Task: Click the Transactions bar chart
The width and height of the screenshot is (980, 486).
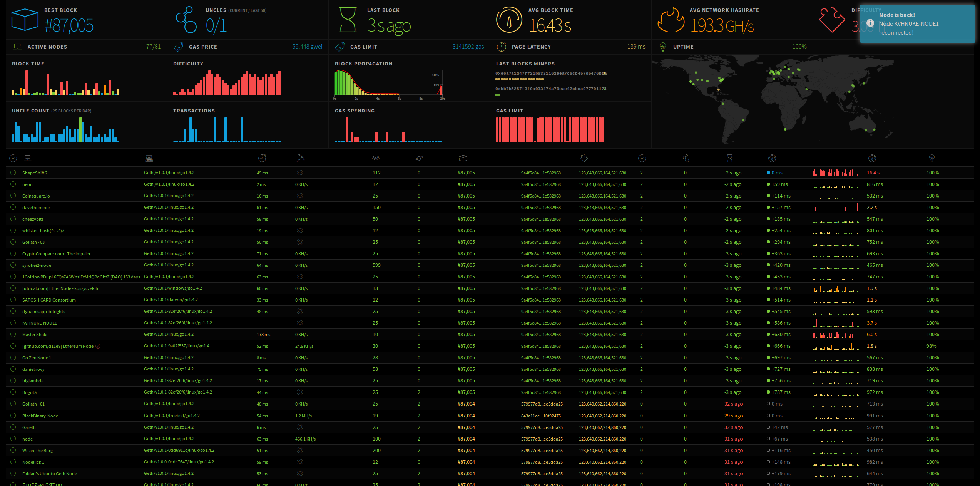Action: (227, 129)
